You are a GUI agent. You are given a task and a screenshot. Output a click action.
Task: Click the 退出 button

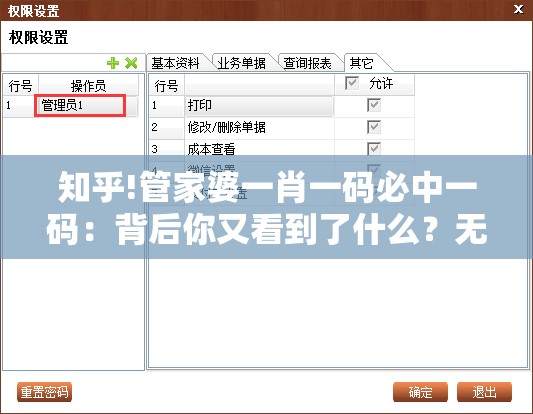click(x=484, y=392)
